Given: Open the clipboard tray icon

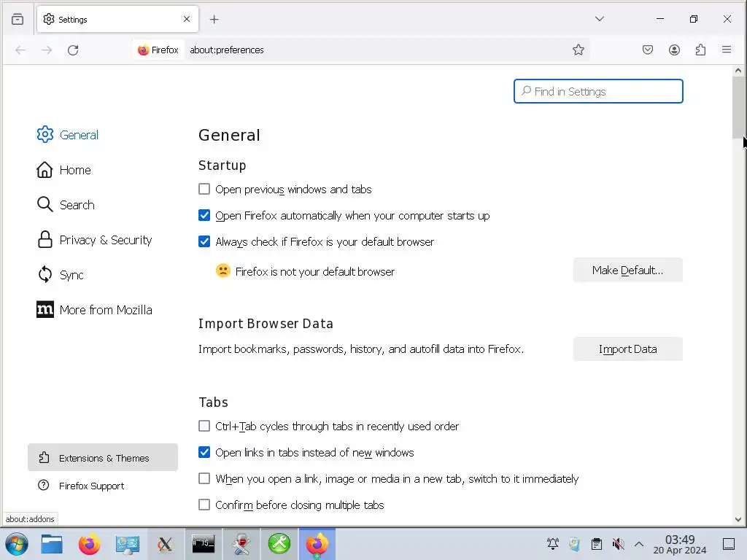Looking at the screenshot, I should (x=597, y=544).
